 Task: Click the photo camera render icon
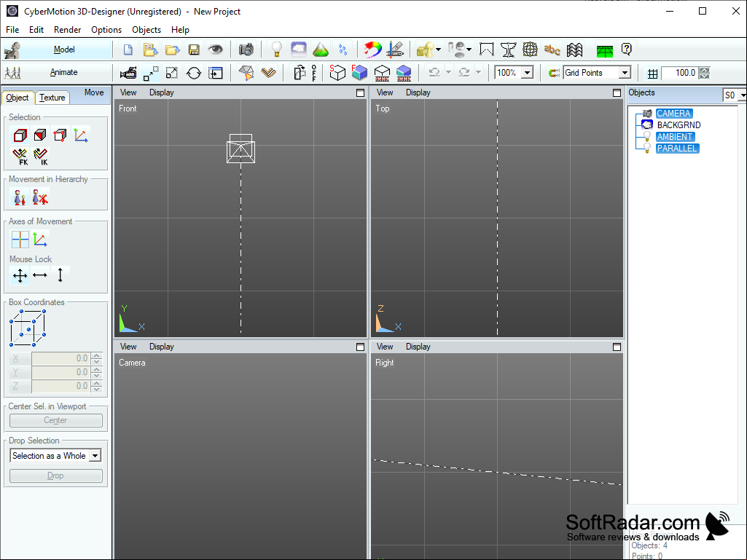pyautogui.click(x=246, y=50)
